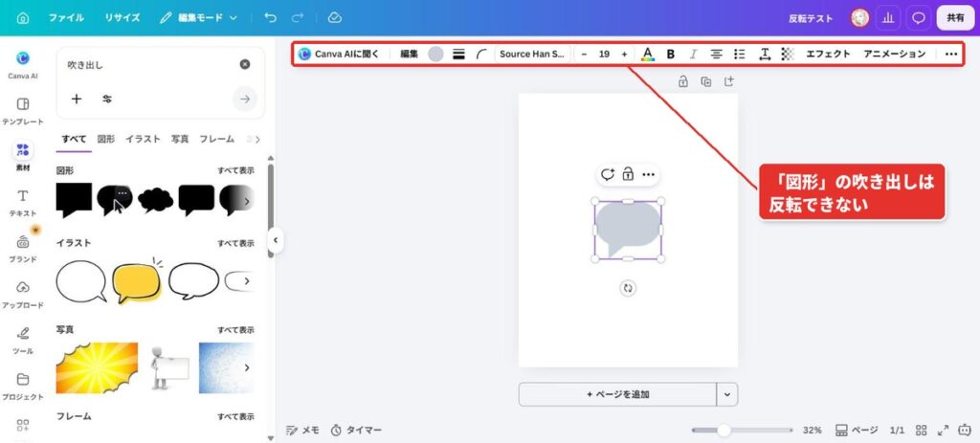
Task: Open アップロード sidebar panel
Action: click(23, 295)
